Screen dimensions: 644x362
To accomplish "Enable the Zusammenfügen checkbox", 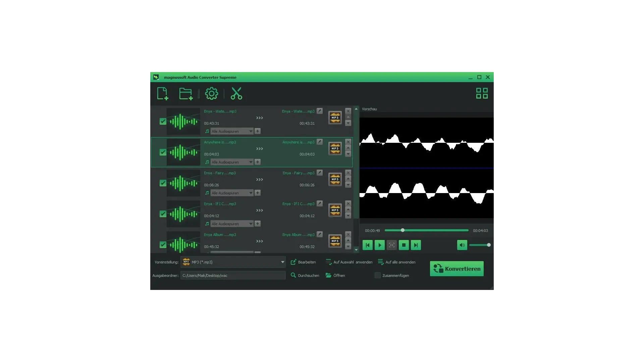I will coord(378,275).
